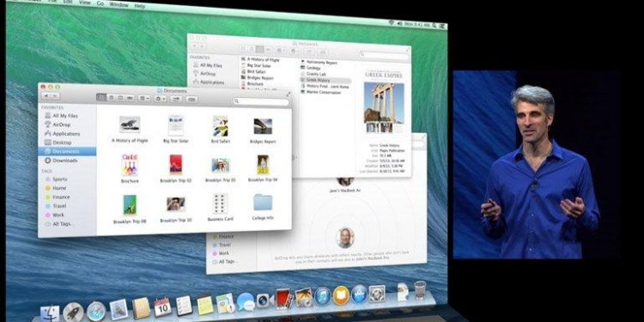Open Launchpad rocket icon in Dock
Image resolution: width=644 pixels, height=322 pixels.
tap(73, 313)
